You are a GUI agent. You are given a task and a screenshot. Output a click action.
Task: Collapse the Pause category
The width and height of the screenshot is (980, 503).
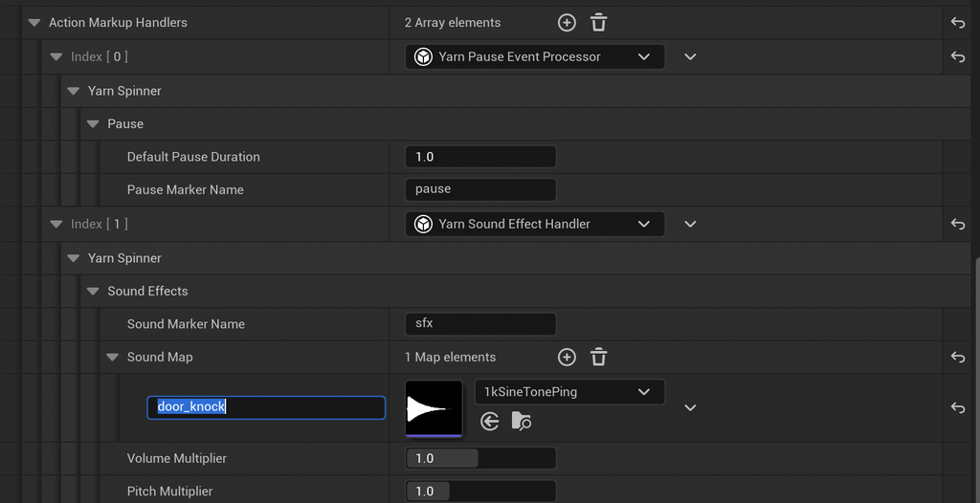(93, 124)
